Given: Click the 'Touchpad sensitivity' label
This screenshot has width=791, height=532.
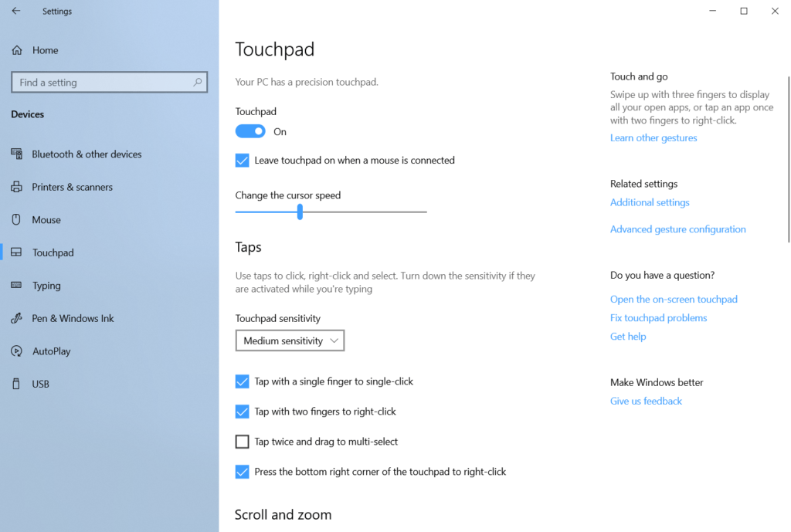Looking at the screenshot, I should (278, 318).
